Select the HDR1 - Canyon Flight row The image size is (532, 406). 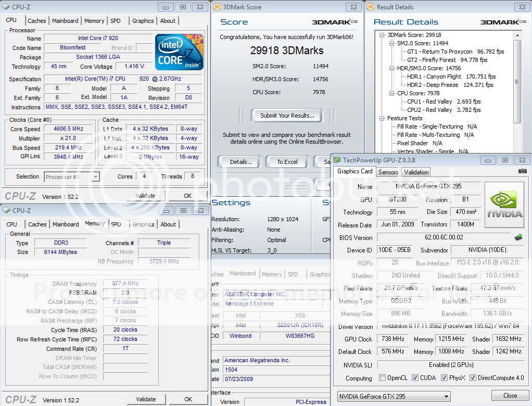pos(451,77)
